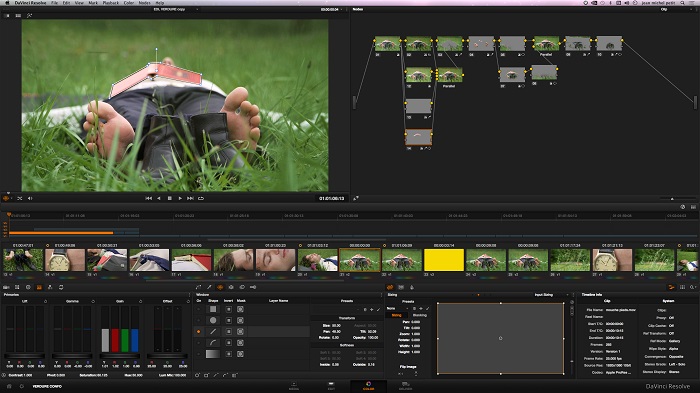
Task: Open the Color menu in menu bar
Action: pos(129,3)
